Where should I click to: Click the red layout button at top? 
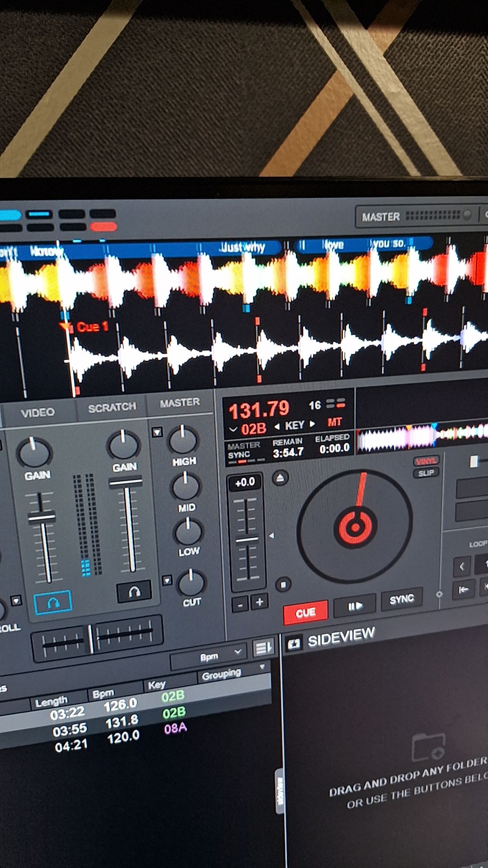(x=103, y=226)
